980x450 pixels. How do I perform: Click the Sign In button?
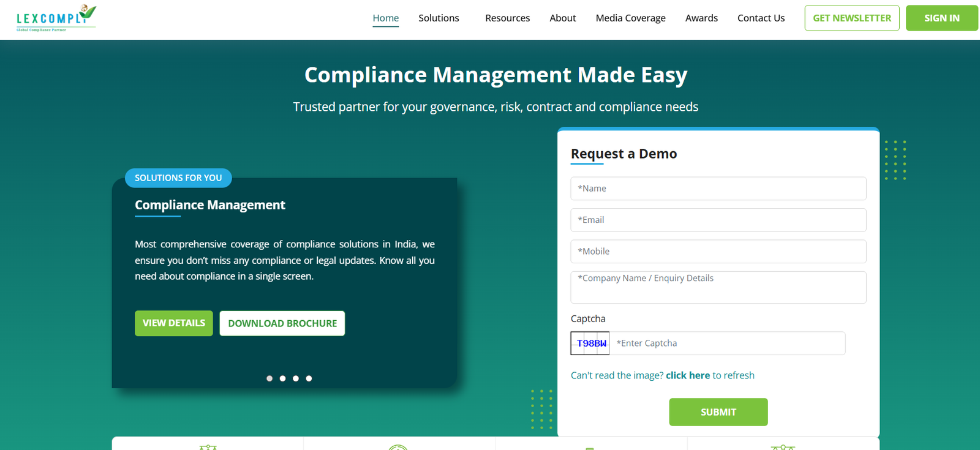pos(941,18)
